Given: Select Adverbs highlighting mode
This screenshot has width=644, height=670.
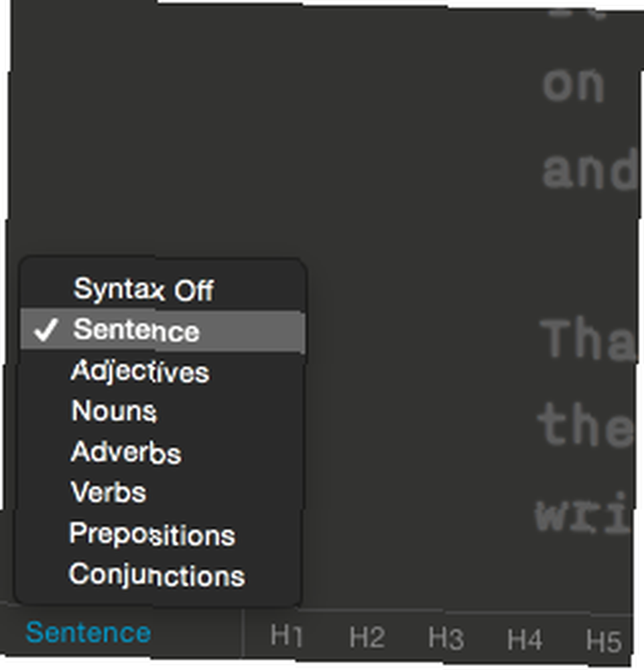Looking at the screenshot, I should tap(126, 452).
